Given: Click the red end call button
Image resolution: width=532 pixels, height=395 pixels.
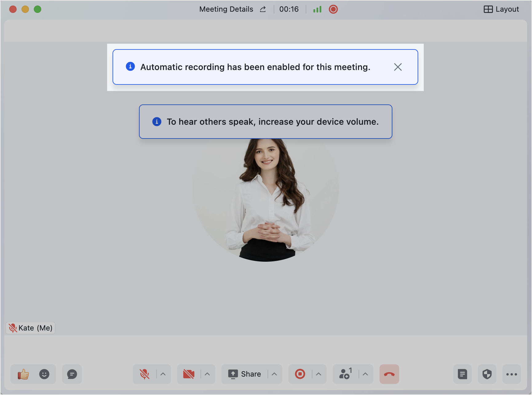Looking at the screenshot, I should [389, 374].
